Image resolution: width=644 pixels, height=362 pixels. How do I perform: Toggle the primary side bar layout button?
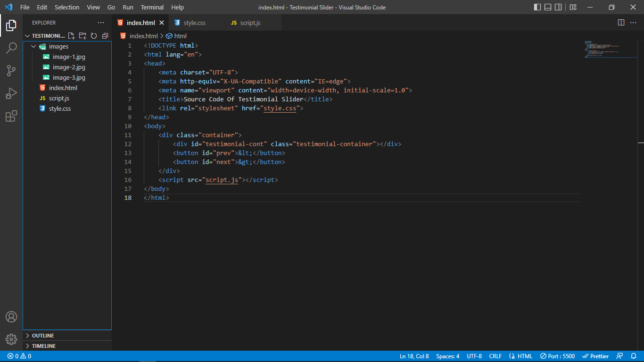(537, 7)
